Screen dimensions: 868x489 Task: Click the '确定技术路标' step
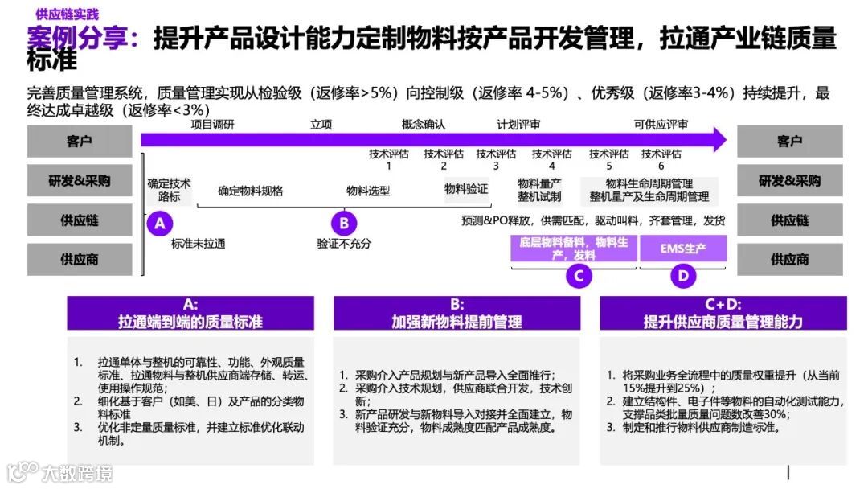(169, 190)
